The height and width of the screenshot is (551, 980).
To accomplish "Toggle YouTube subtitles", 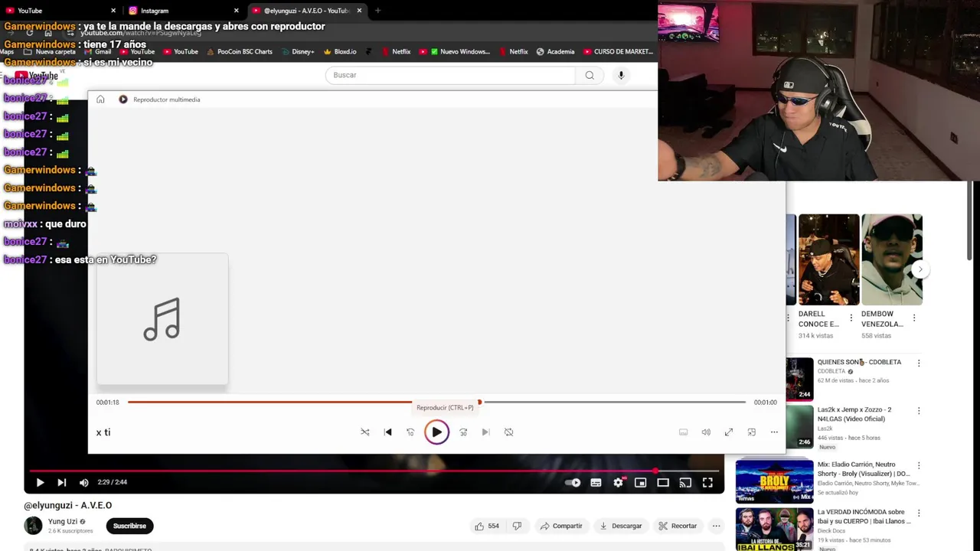I will pos(596,483).
